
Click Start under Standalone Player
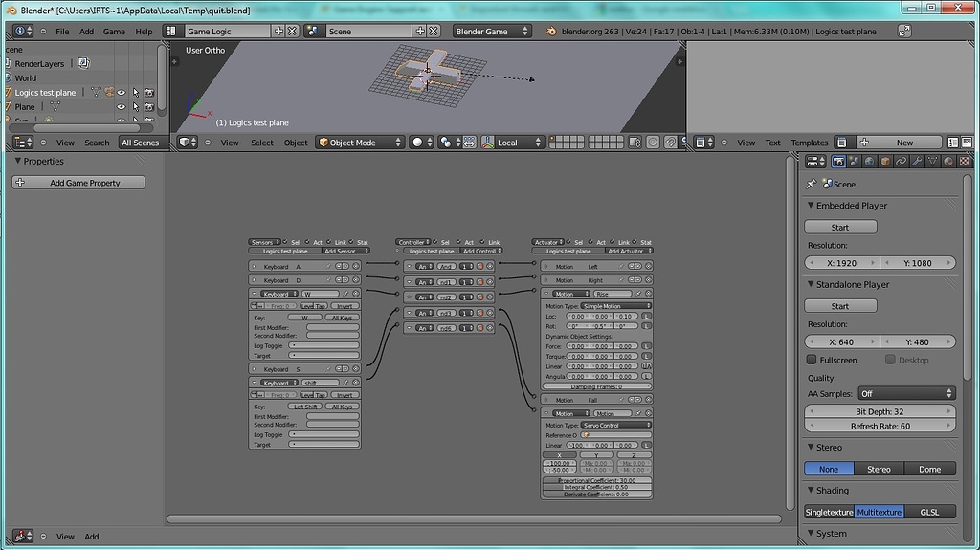840,306
